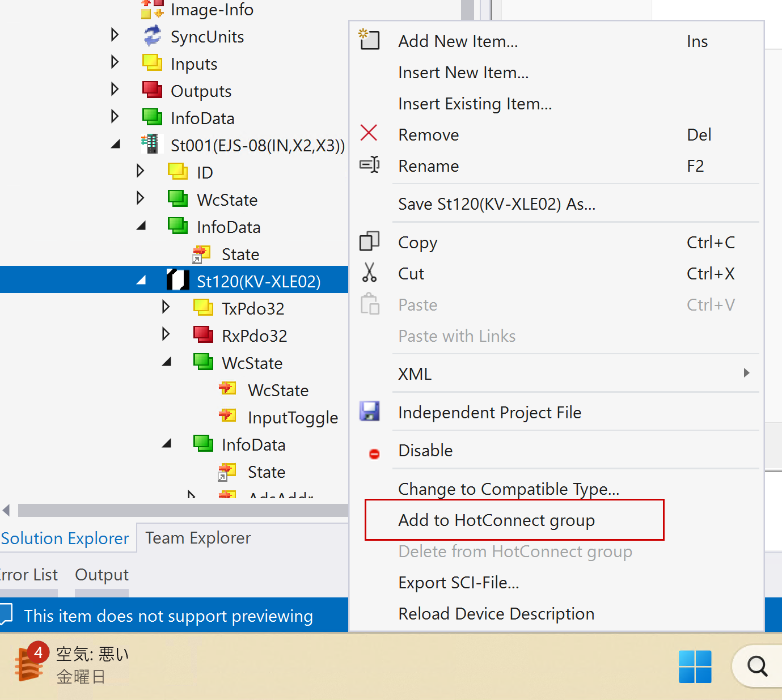Image resolution: width=782 pixels, height=700 pixels.
Task: Click the SyncUnits icon in tree
Action: 153,36
